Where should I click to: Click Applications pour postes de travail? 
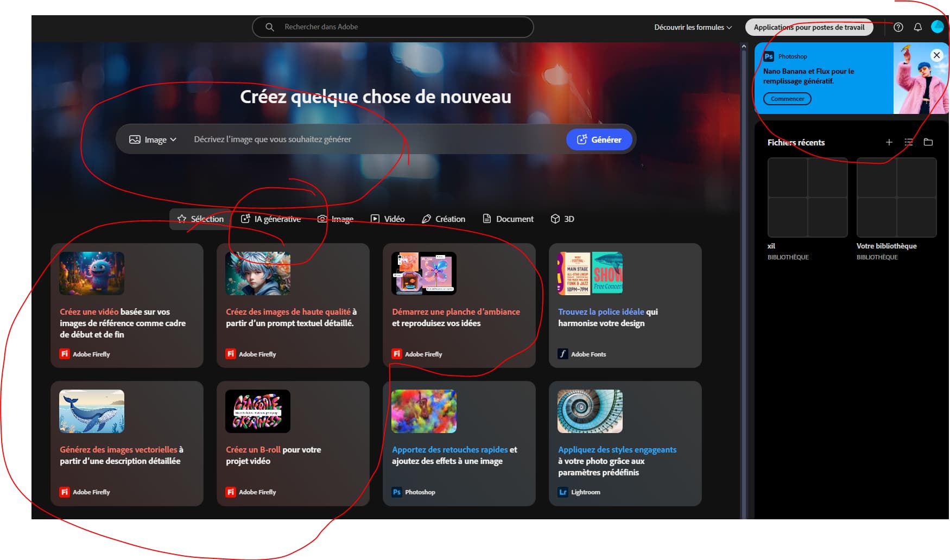click(809, 27)
